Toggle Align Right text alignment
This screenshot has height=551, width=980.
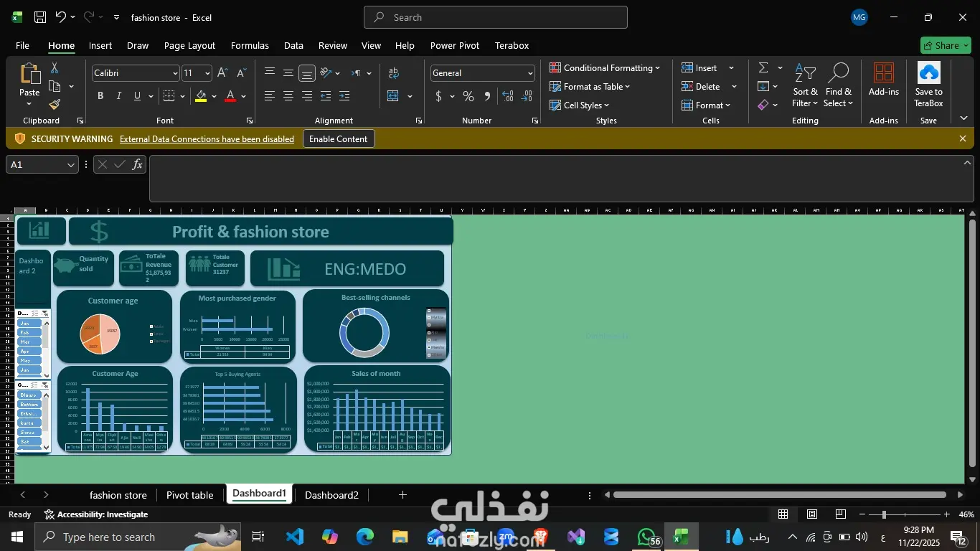(307, 96)
